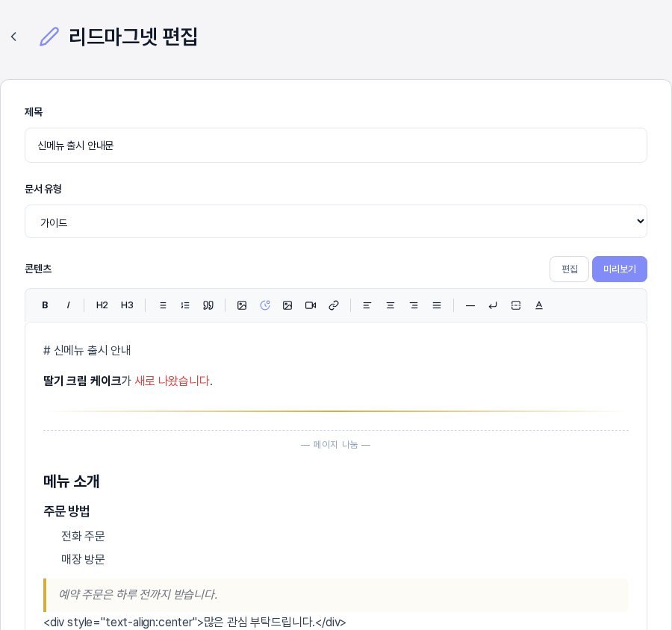This screenshot has width=672, height=630.
Task: Open the text color tool
Action: (x=539, y=305)
